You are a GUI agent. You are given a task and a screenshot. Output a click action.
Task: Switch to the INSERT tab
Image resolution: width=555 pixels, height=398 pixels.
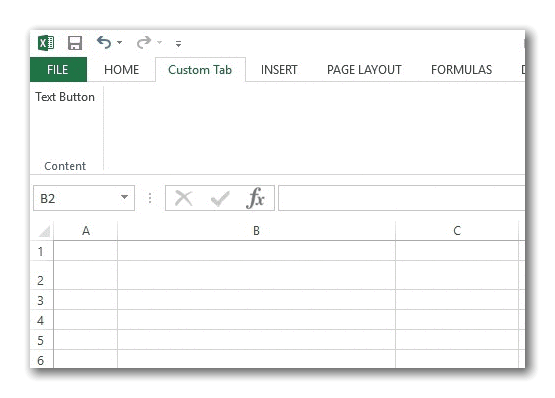pyautogui.click(x=279, y=69)
